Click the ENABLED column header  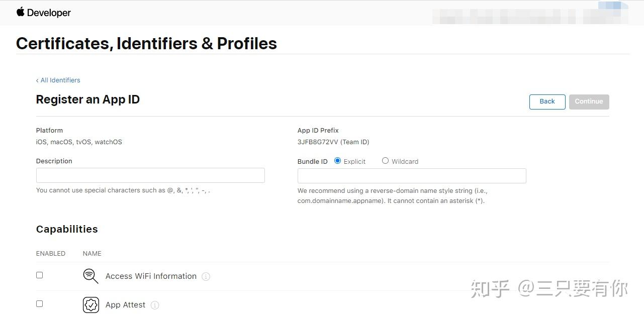50,253
